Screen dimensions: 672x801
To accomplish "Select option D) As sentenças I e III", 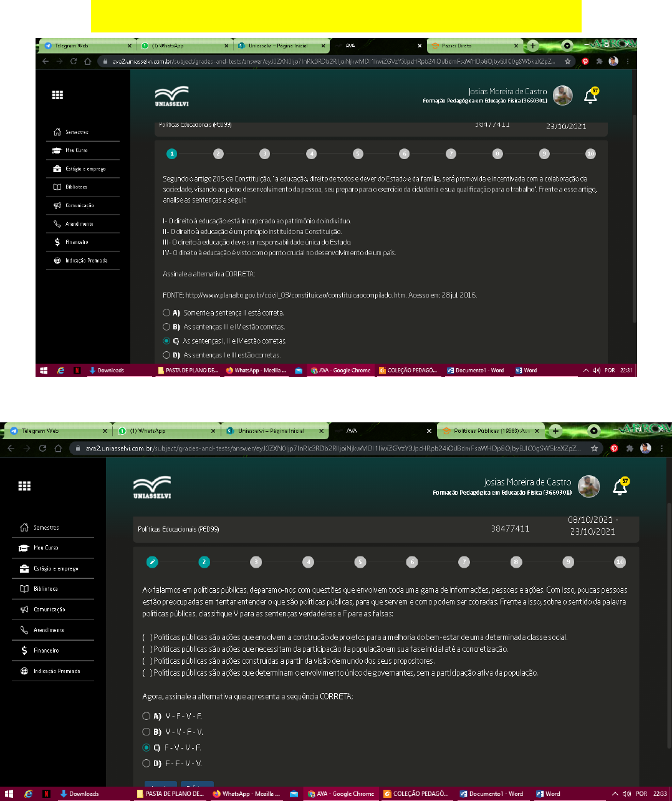I will tap(166, 355).
